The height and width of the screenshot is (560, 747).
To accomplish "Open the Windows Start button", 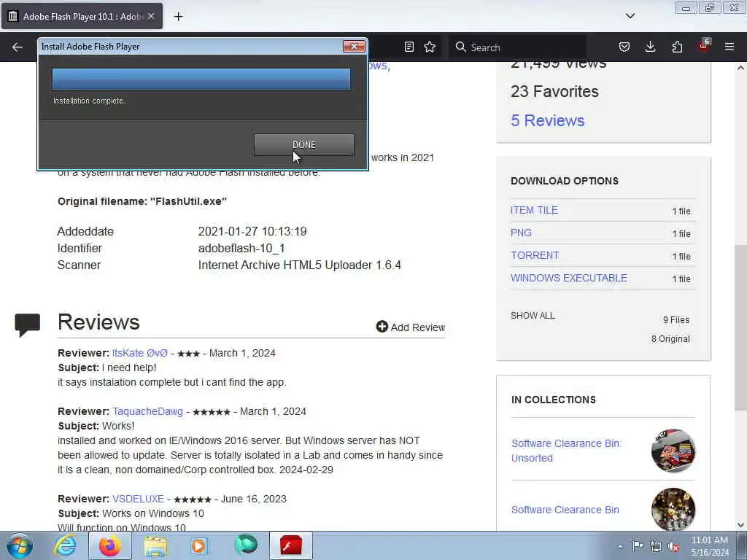I will point(20,545).
